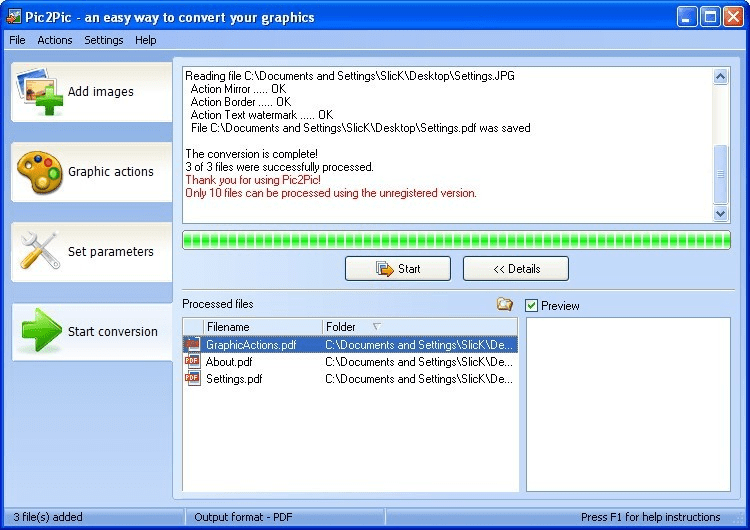Click the folder path of About.pdf
Screen dimensions: 750x530
click(x=419, y=362)
